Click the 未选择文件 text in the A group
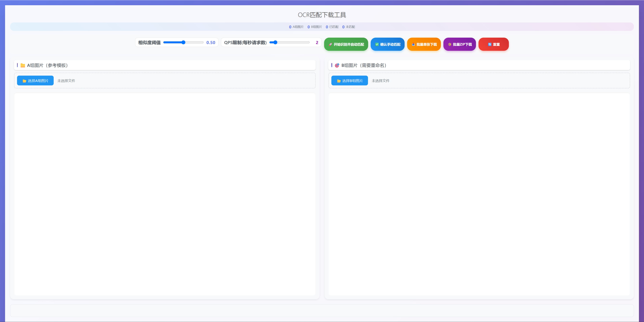The image size is (644, 322). pos(66,81)
